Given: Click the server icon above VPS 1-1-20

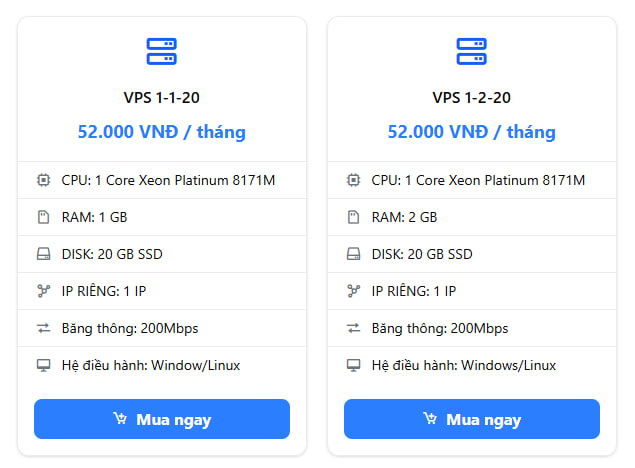Looking at the screenshot, I should [161, 51].
